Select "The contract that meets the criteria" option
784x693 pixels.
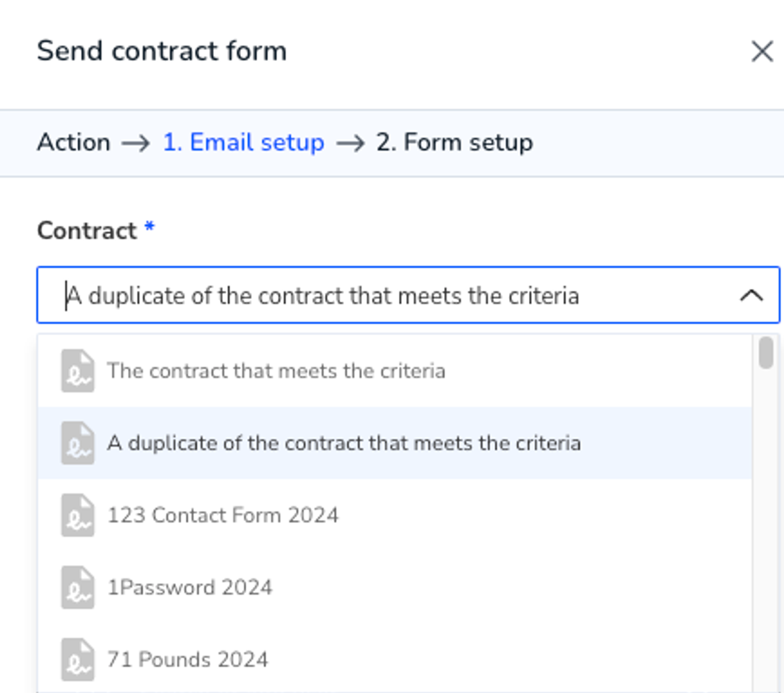click(395, 371)
